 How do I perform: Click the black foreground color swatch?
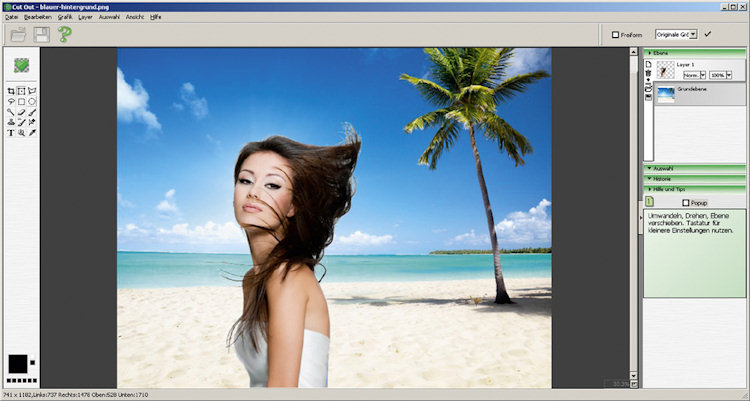[17, 362]
